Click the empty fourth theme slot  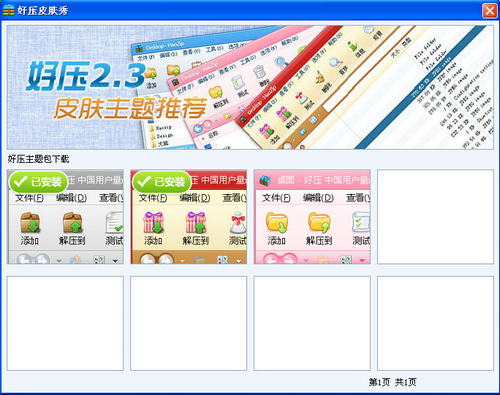435,217
